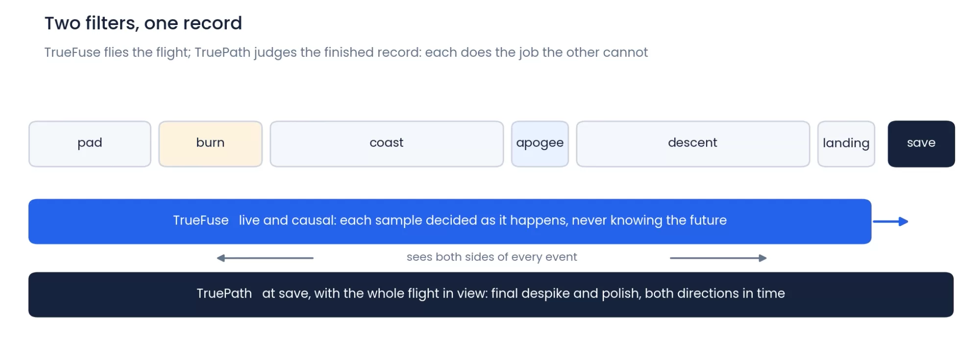Select the apogee phase box
The height and width of the screenshot is (356, 980).
pyautogui.click(x=540, y=144)
